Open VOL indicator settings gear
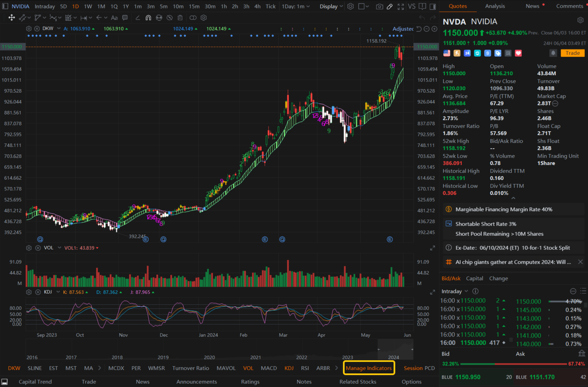The width and height of the screenshot is (588, 387). coord(28,248)
